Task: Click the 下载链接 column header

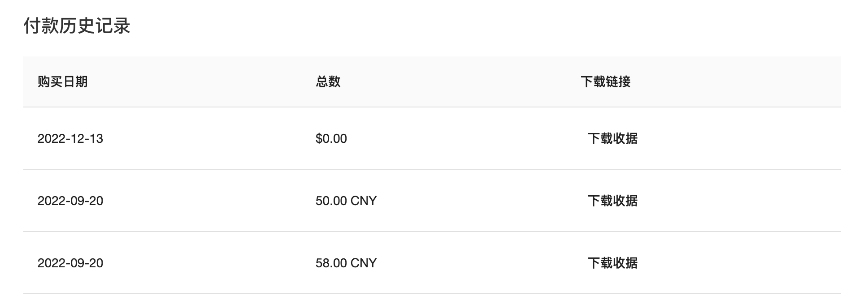Action: pyautogui.click(x=605, y=82)
